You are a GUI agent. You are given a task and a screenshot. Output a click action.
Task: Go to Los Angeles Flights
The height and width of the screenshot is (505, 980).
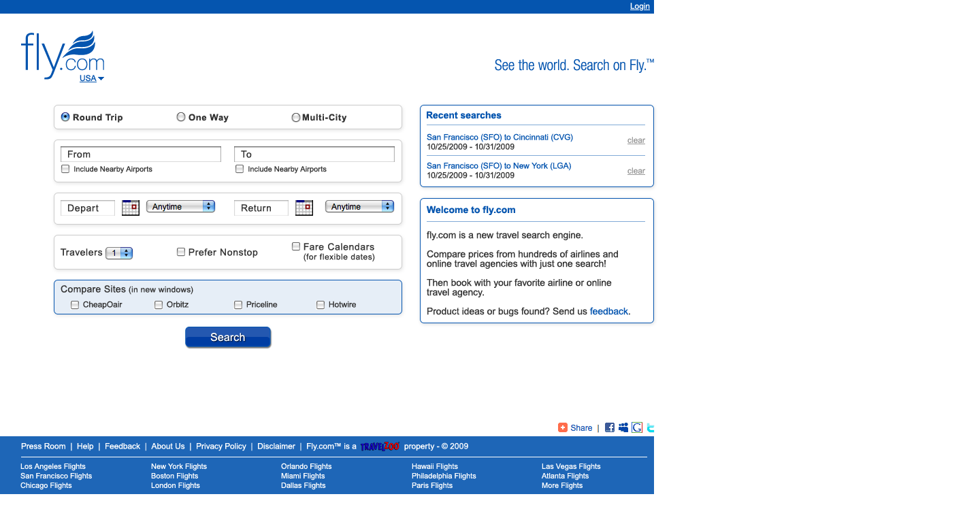(x=53, y=467)
